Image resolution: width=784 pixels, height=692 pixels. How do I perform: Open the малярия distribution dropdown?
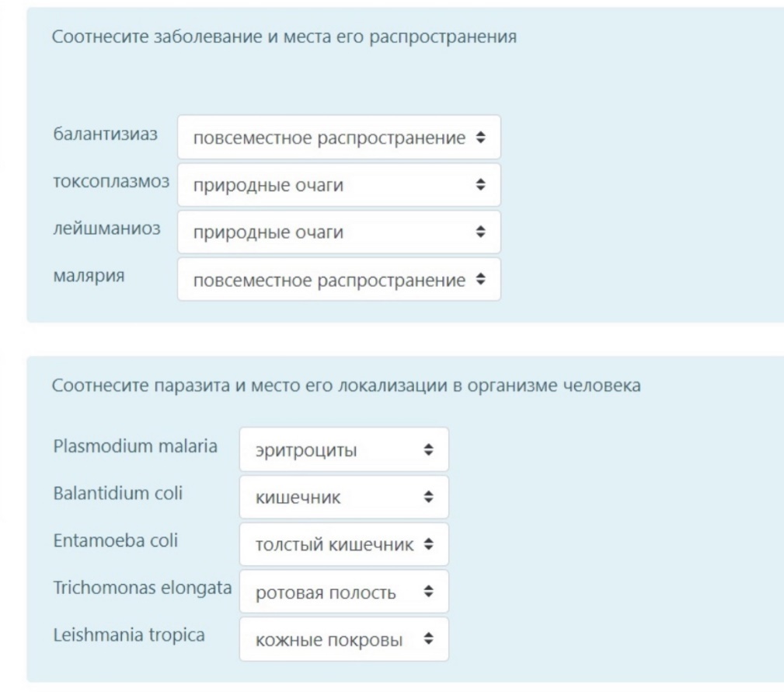point(339,279)
